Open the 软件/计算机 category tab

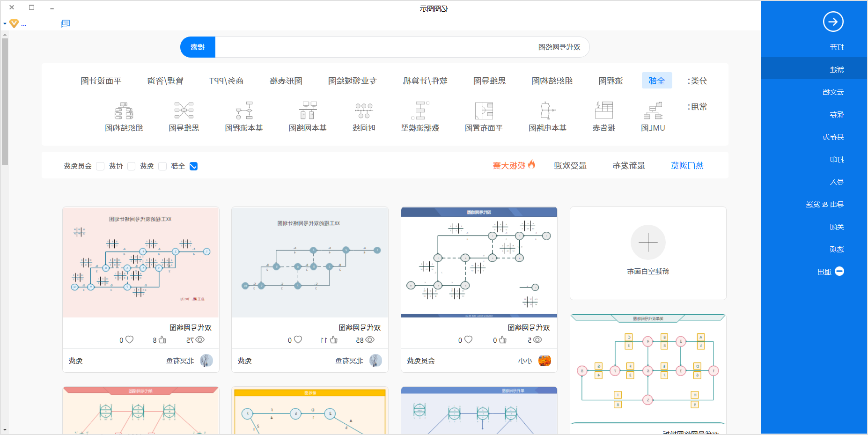tap(425, 81)
